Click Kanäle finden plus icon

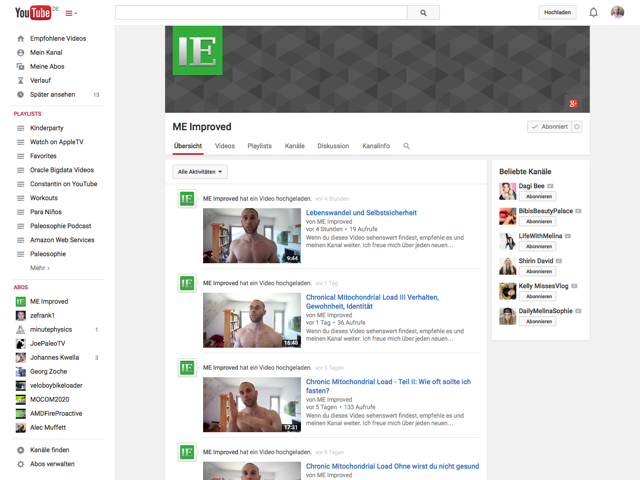pyautogui.click(x=20, y=450)
